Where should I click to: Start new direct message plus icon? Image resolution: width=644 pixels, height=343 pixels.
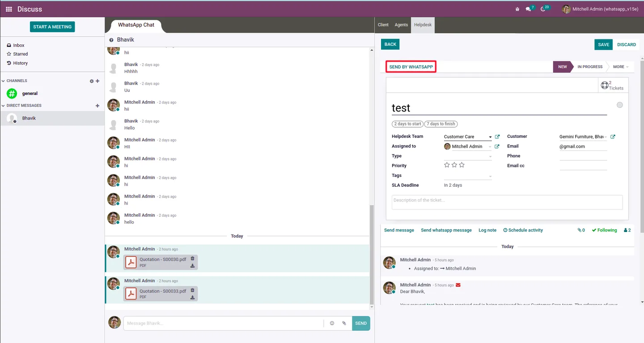point(97,106)
